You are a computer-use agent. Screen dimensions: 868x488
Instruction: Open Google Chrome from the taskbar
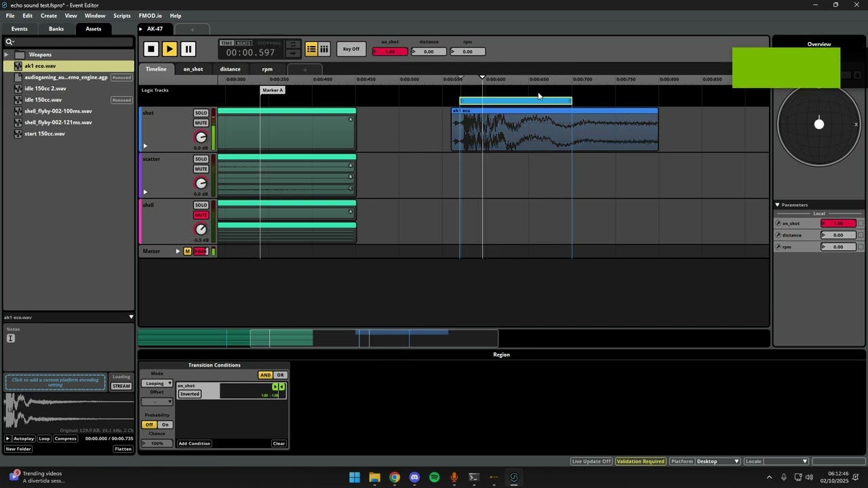(395, 477)
